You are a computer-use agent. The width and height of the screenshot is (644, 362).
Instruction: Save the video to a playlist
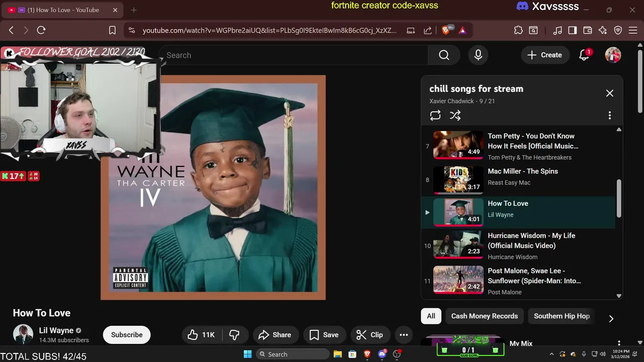324,335
